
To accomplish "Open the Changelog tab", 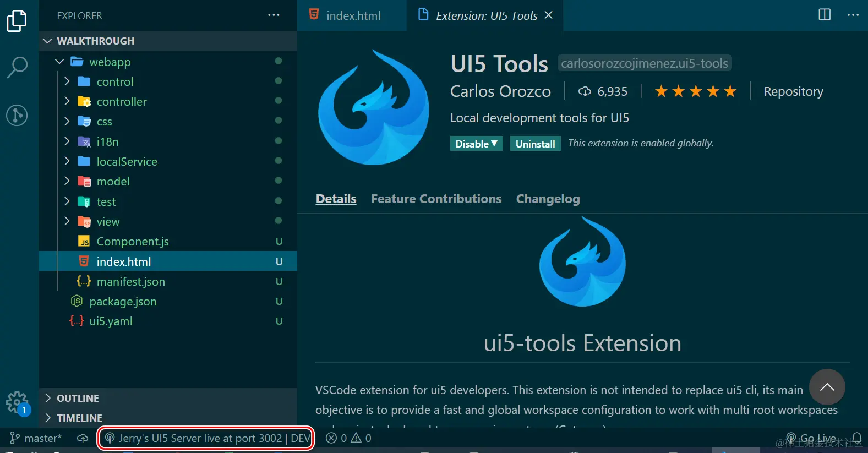I will (548, 199).
